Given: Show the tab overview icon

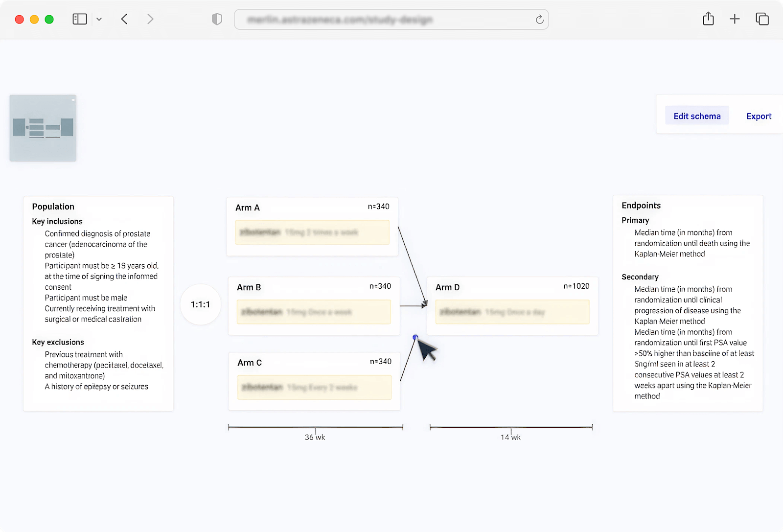Looking at the screenshot, I should click(762, 19).
